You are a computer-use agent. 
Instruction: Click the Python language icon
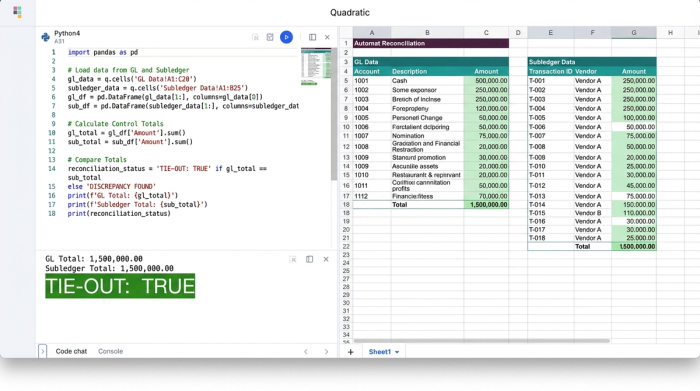pos(45,37)
